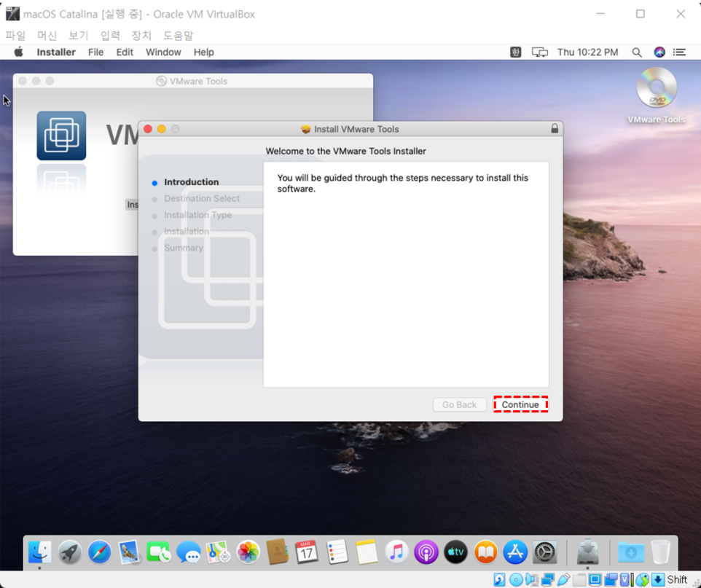This screenshot has height=588, width=701.
Task: Open the Apple menu
Action: [19, 52]
